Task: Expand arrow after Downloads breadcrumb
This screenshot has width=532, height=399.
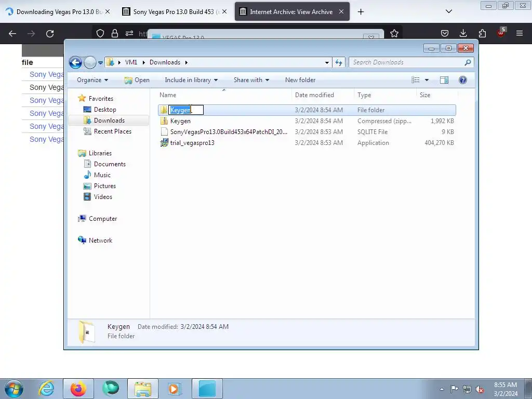Action: pos(187,62)
